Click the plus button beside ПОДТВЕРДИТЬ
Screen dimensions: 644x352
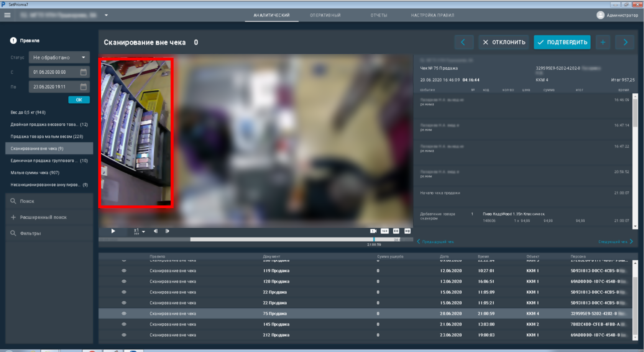click(x=603, y=42)
